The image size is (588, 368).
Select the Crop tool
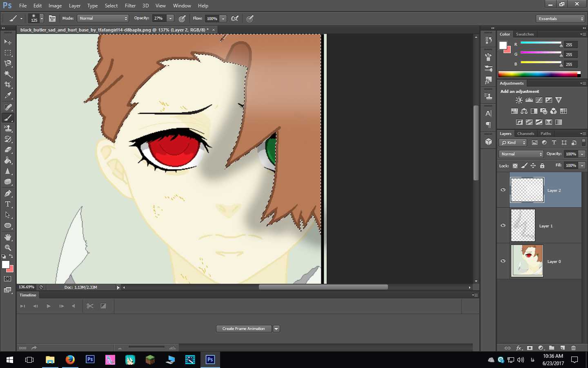[x=8, y=85]
